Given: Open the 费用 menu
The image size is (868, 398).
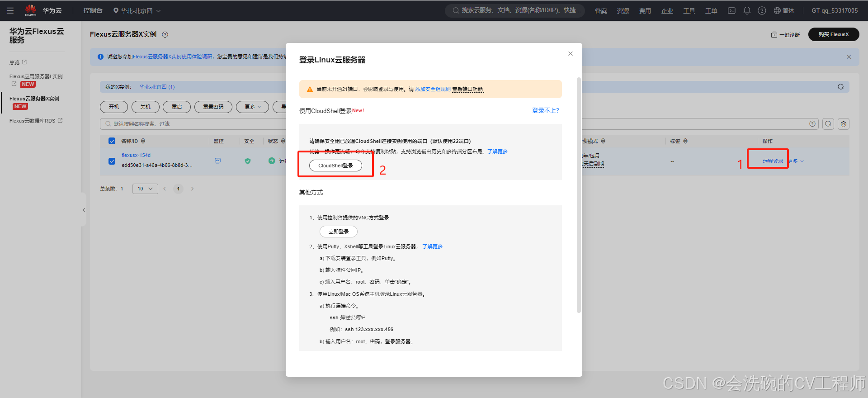Looking at the screenshot, I should (x=645, y=11).
